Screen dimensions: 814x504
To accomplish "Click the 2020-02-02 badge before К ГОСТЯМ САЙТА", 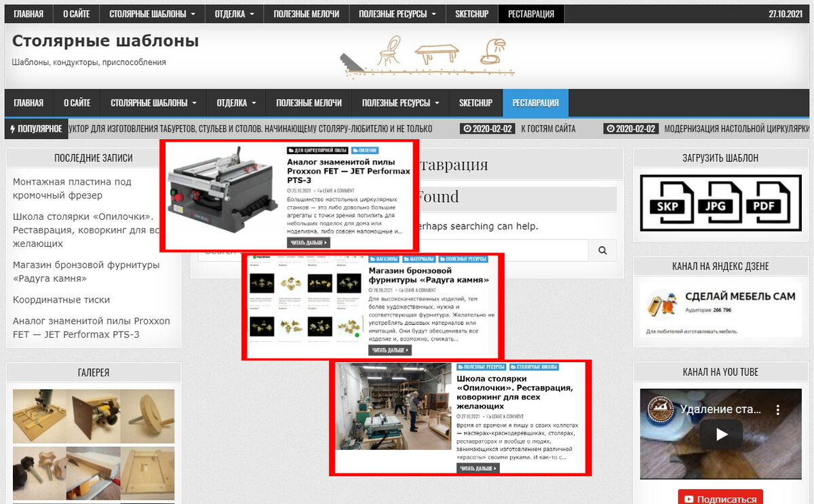I will pyautogui.click(x=488, y=128).
